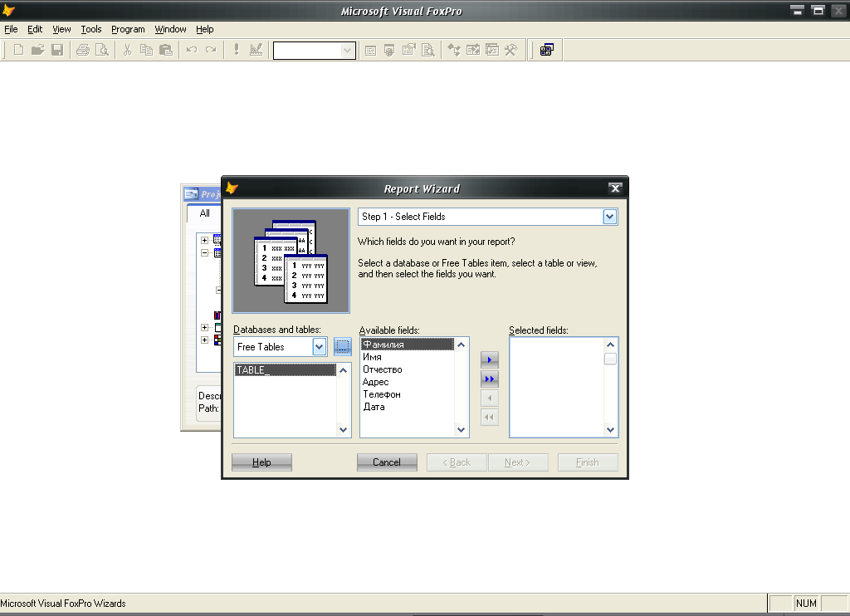The height and width of the screenshot is (616, 850).
Task: Add all fields with double right arrow
Action: point(490,379)
